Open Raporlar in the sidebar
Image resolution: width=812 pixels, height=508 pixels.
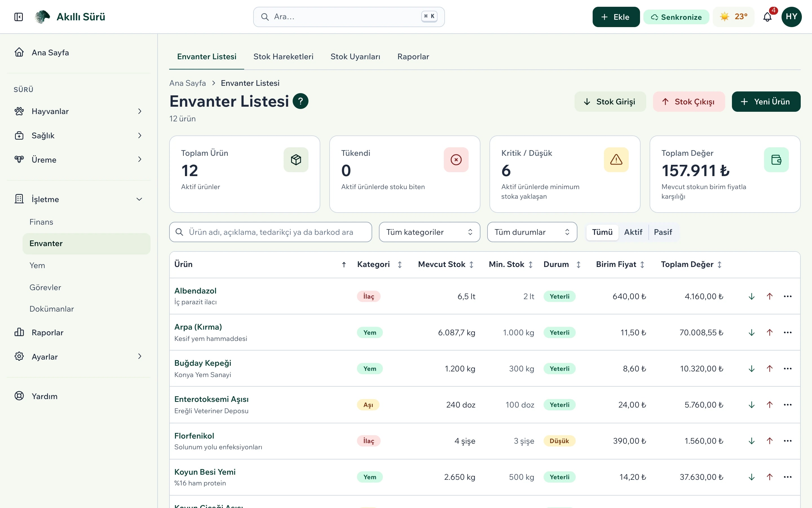[x=78, y=332]
